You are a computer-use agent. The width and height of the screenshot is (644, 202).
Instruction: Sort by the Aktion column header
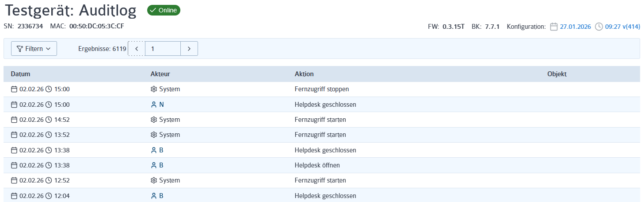click(x=304, y=74)
